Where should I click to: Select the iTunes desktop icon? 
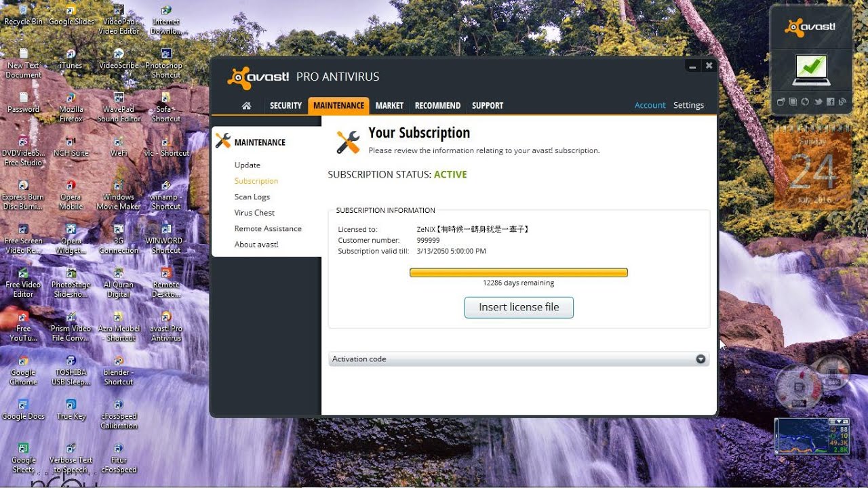click(71, 60)
